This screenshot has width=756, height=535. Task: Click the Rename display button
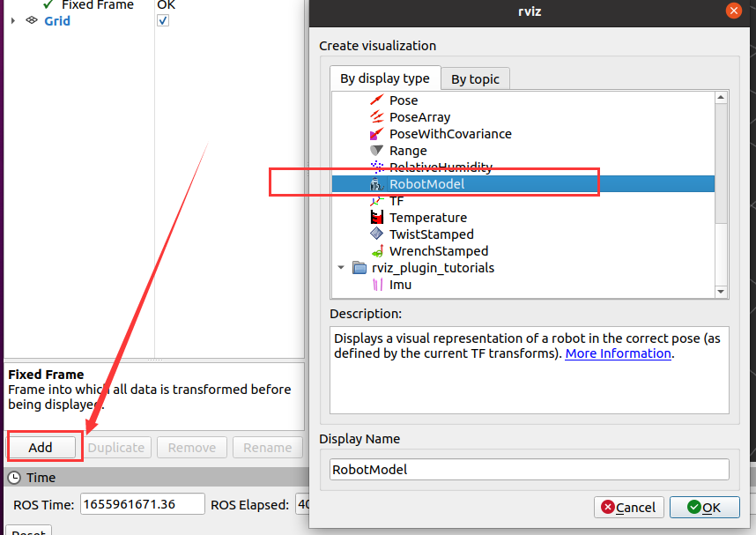[268, 448]
